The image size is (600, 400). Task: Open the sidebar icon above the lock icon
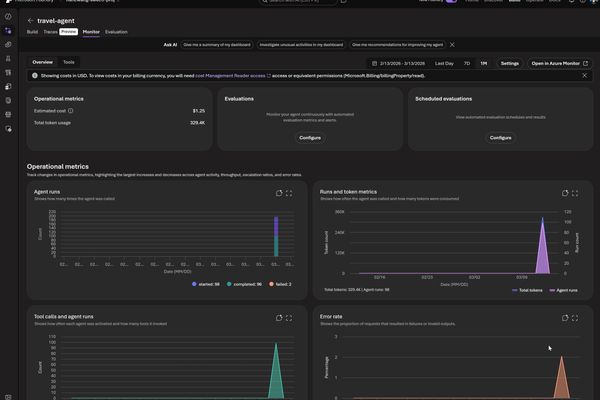[8, 73]
